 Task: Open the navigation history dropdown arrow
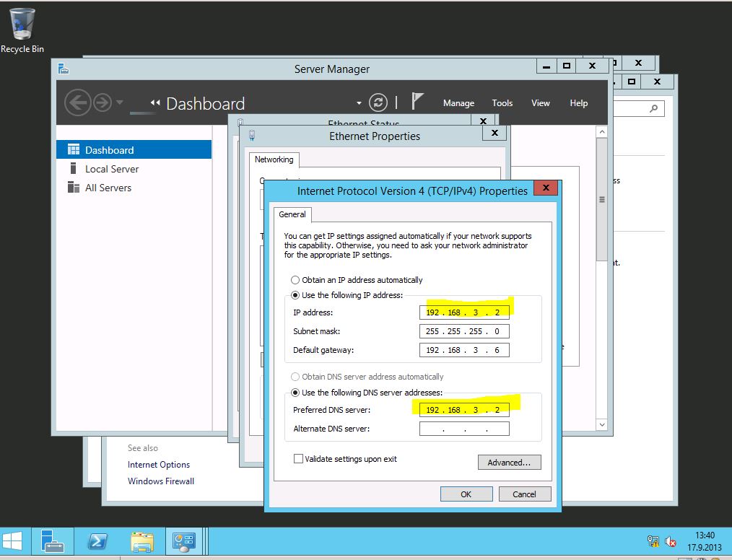120,102
